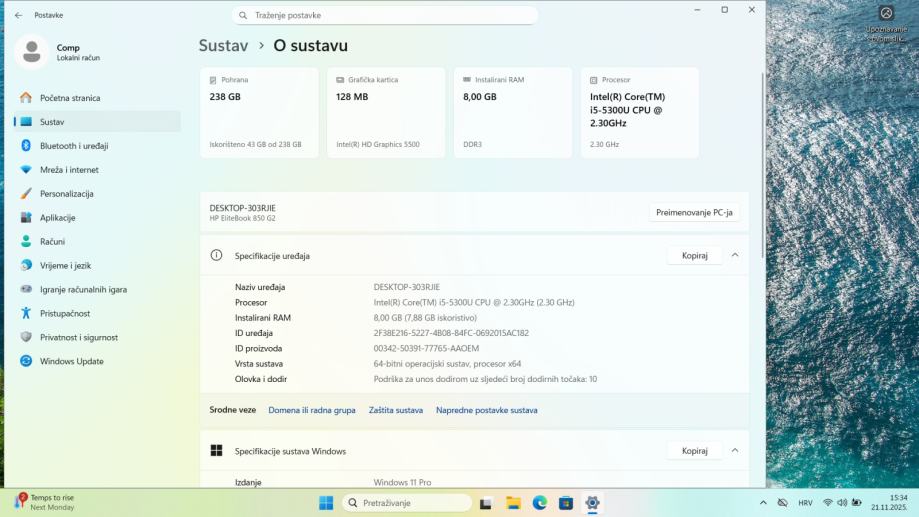The image size is (919, 517).
Task: Open the Instalirani RAM card
Action: 513,113
